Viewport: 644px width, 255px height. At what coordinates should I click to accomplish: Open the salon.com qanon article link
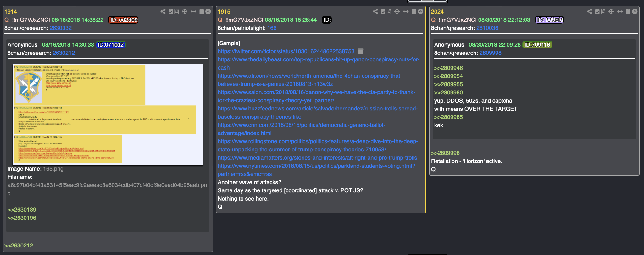coord(316,96)
